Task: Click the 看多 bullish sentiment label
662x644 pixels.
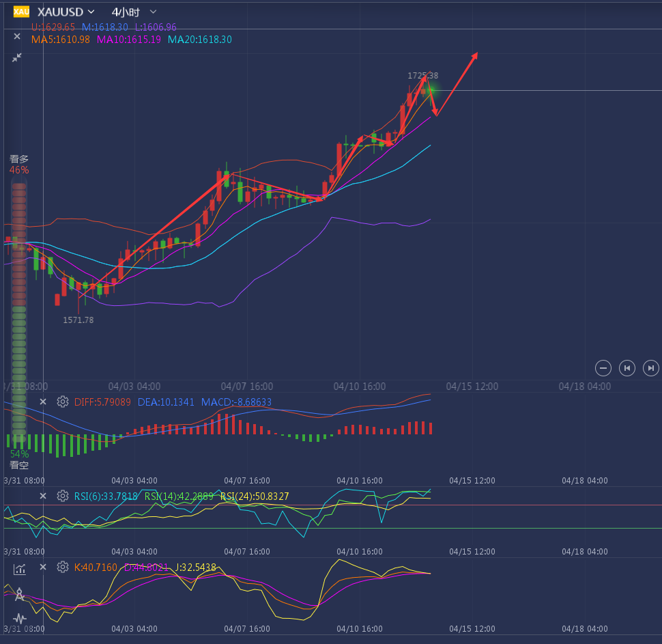Action: click(x=19, y=158)
